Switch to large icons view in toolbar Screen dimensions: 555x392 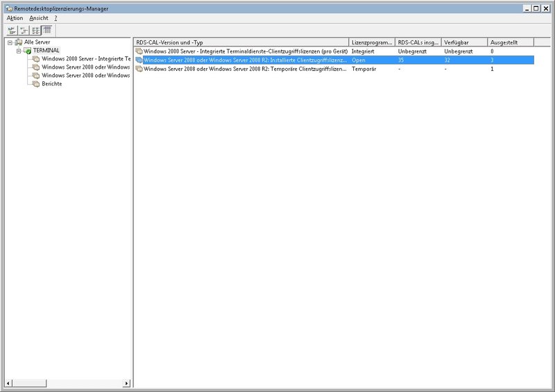[12, 31]
